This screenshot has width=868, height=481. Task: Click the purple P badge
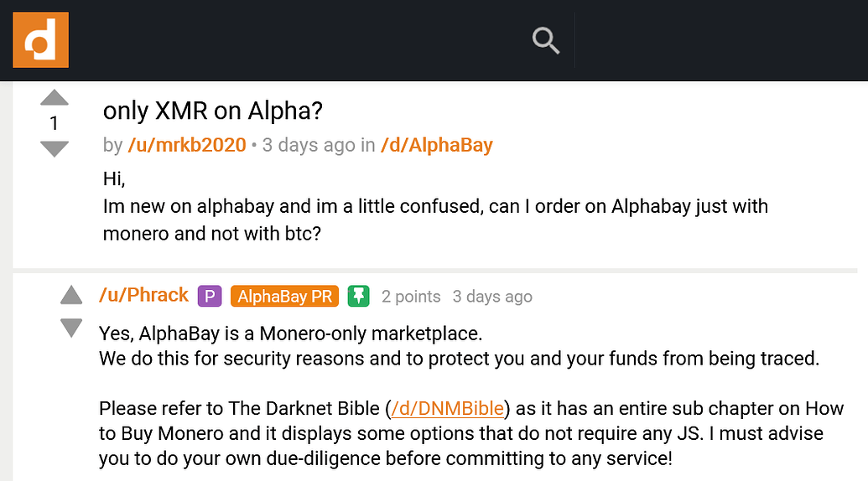(x=209, y=297)
